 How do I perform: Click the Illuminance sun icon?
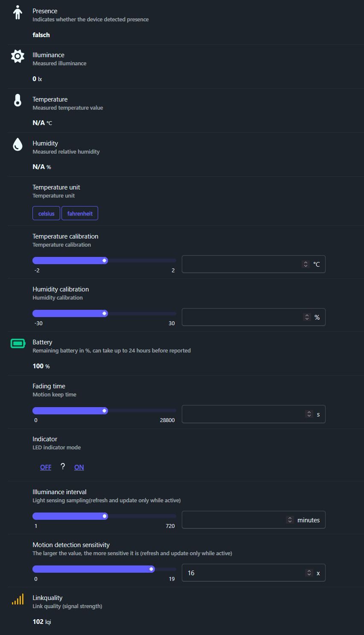pos(17,56)
